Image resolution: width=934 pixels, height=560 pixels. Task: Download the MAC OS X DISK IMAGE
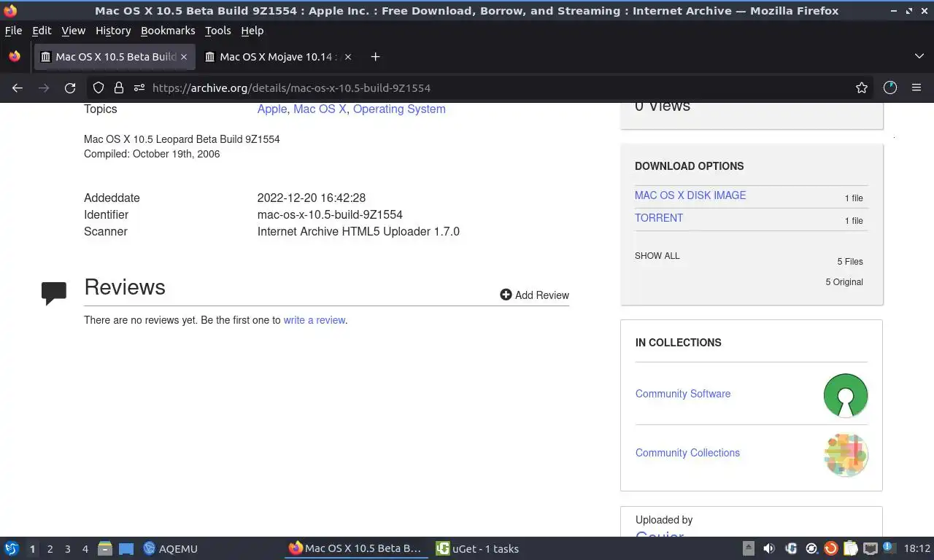point(690,195)
